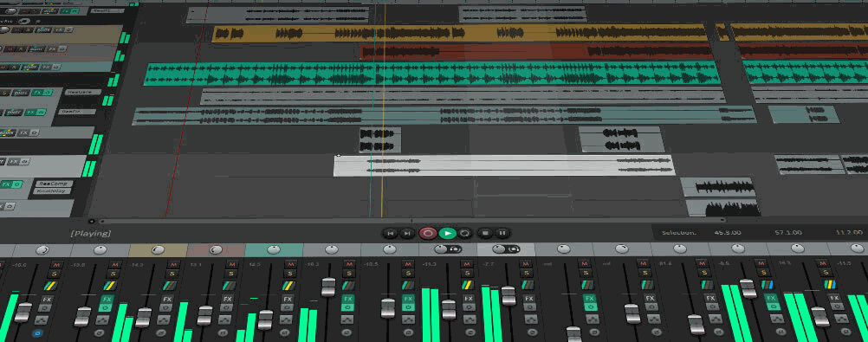Select the red audio item in the arrange view

tap(537, 52)
